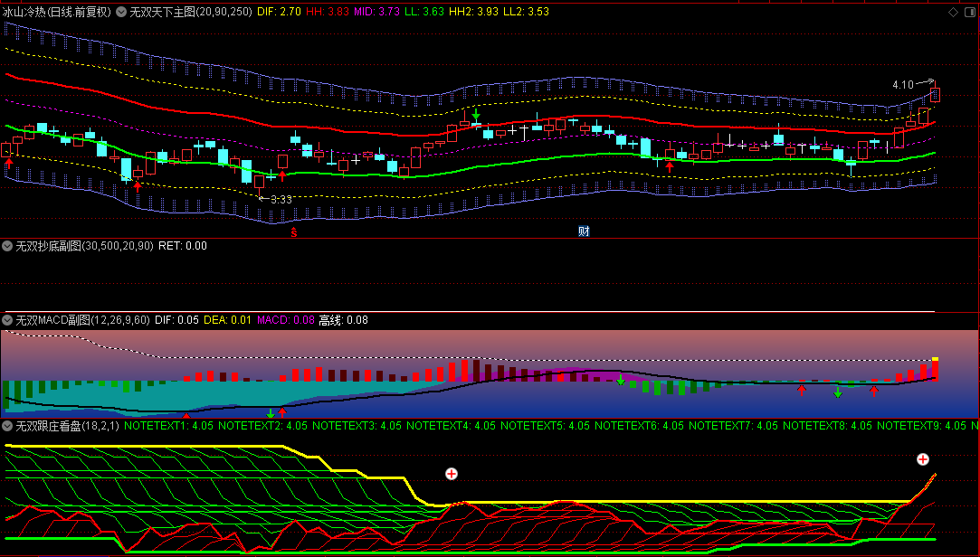Click the green sell arrow near MACD bottom left

271,413
